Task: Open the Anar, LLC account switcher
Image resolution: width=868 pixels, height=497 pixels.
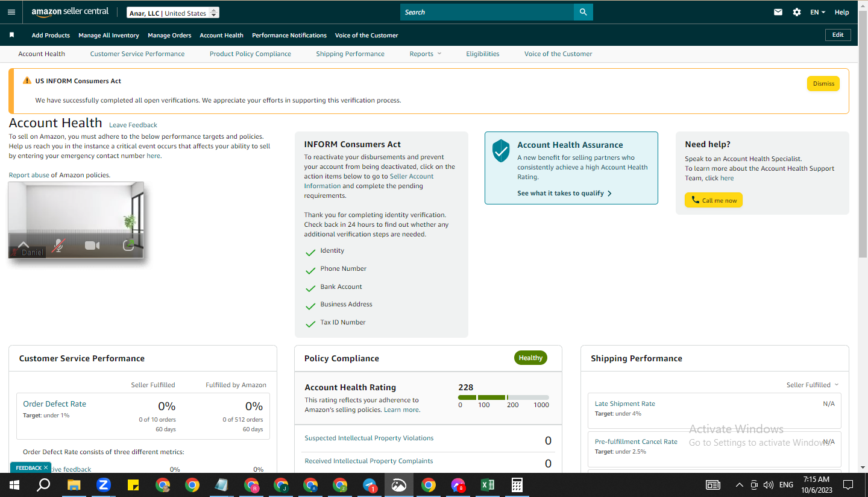Action: (173, 13)
